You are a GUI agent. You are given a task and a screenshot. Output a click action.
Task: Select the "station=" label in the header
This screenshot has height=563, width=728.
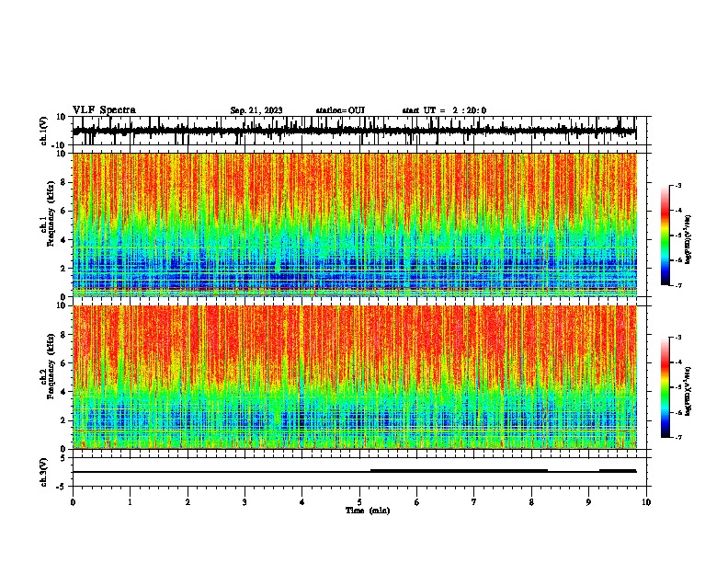tap(332, 110)
